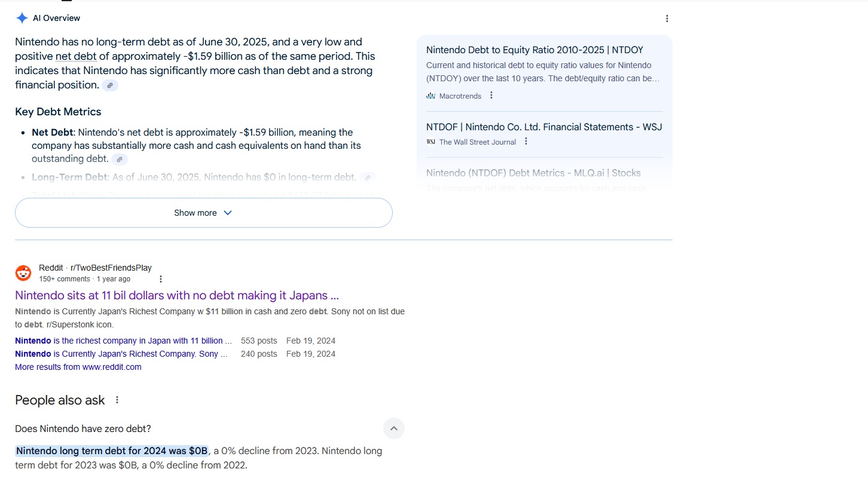Open more options beside The Wall Street Journal
This screenshot has height=478, width=868.
(526, 142)
